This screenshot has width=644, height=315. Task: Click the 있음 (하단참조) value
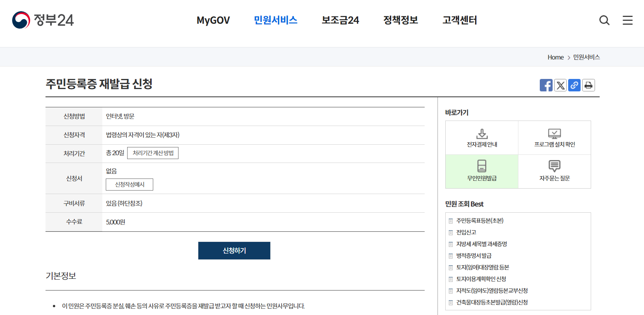(x=124, y=203)
